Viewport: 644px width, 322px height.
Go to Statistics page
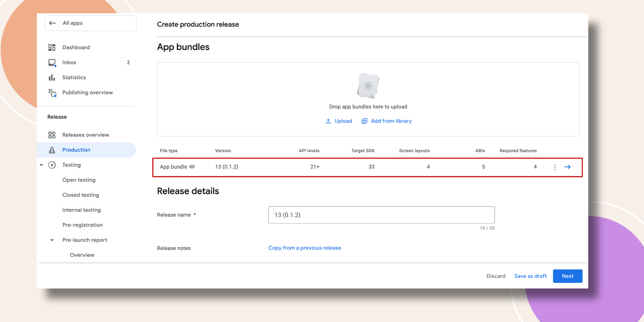[74, 77]
